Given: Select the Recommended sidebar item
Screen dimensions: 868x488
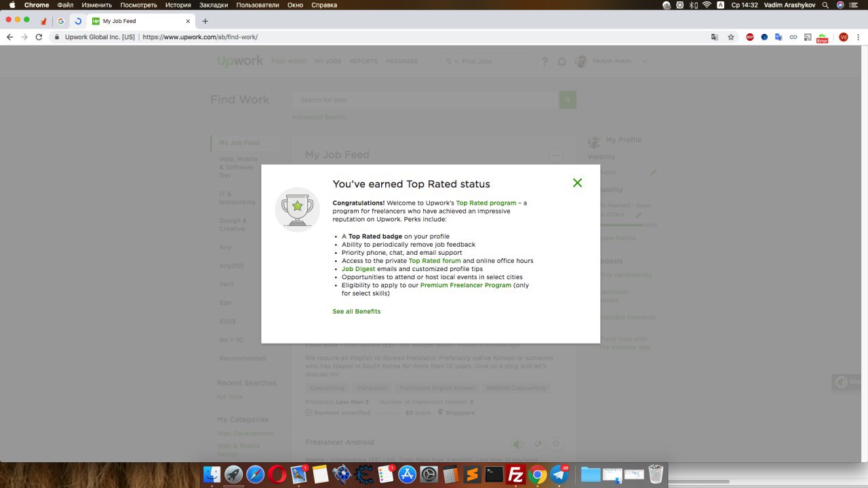Looking at the screenshot, I should [x=243, y=359].
